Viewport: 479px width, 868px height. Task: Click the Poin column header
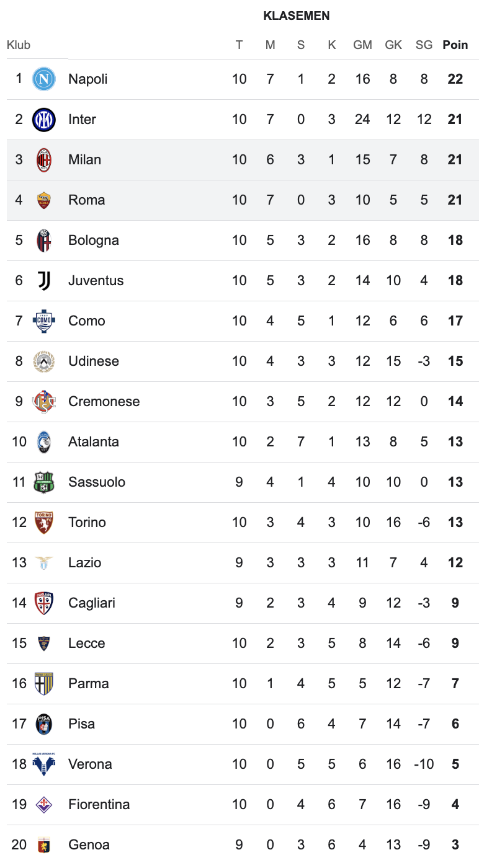pyautogui.click(x=455, y=45)
